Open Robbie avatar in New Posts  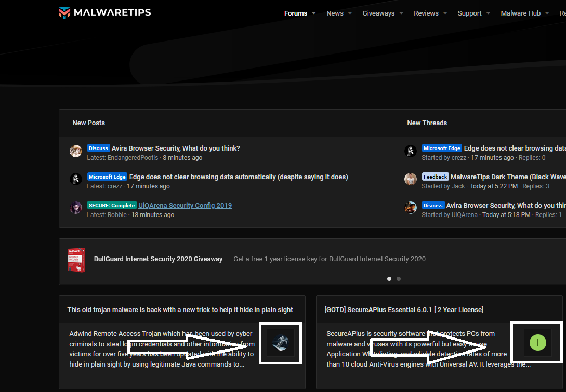pyautogui.click(x=76, y=208)
